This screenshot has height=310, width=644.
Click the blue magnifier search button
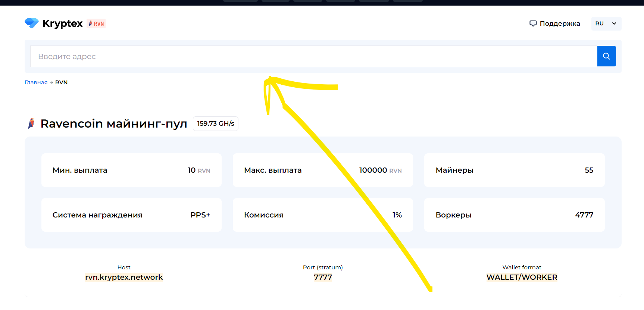click(606, 56)
